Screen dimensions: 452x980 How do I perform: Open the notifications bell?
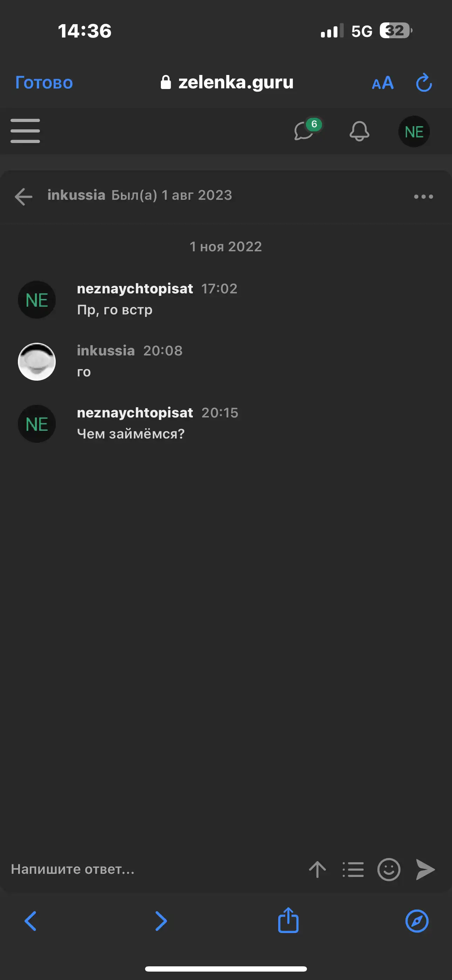359,131
